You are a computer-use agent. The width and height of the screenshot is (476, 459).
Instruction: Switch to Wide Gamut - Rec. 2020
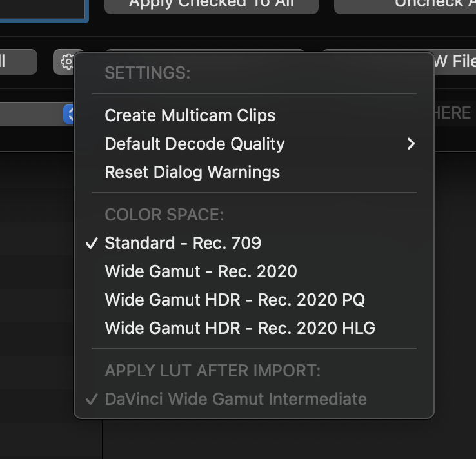(201, 271)
